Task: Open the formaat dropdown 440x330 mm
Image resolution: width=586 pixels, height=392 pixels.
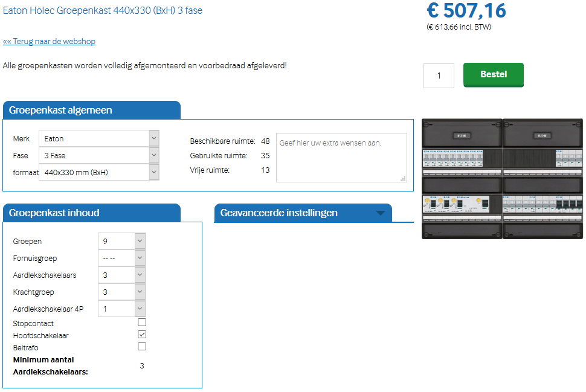Action: (99, 172)
